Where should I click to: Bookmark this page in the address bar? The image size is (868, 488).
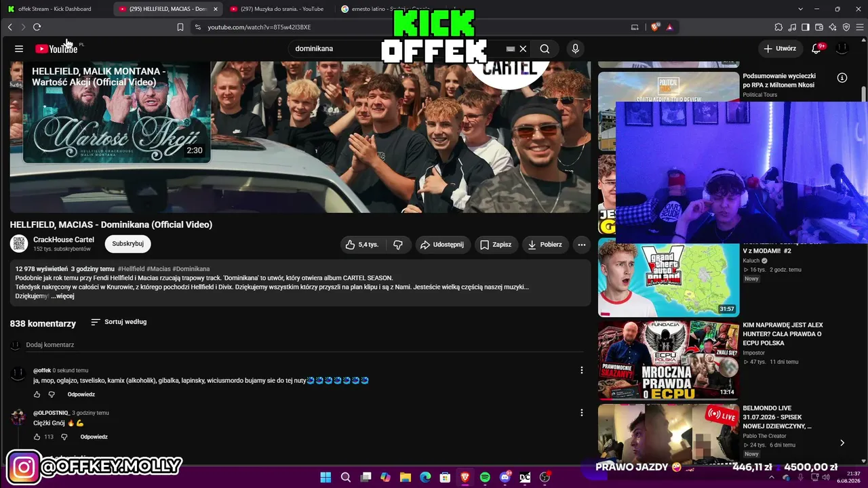180,27
